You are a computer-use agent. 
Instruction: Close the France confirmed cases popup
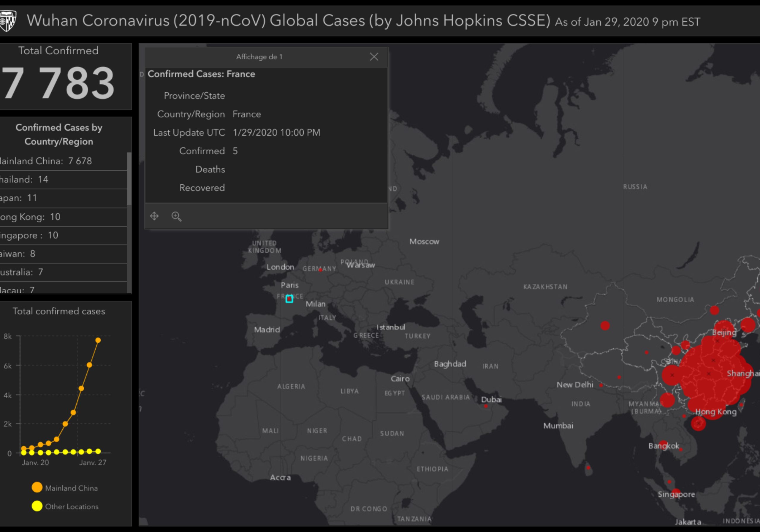pyautogui.click(x=374, y=57)
